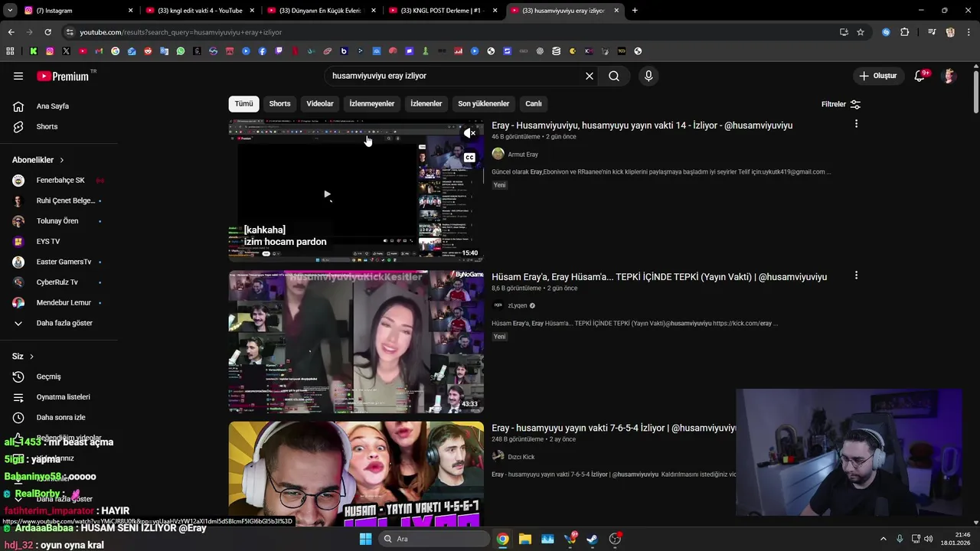Go back to the previous page
The height and width of the screenshot is (551, 980).
coord(11,32)
